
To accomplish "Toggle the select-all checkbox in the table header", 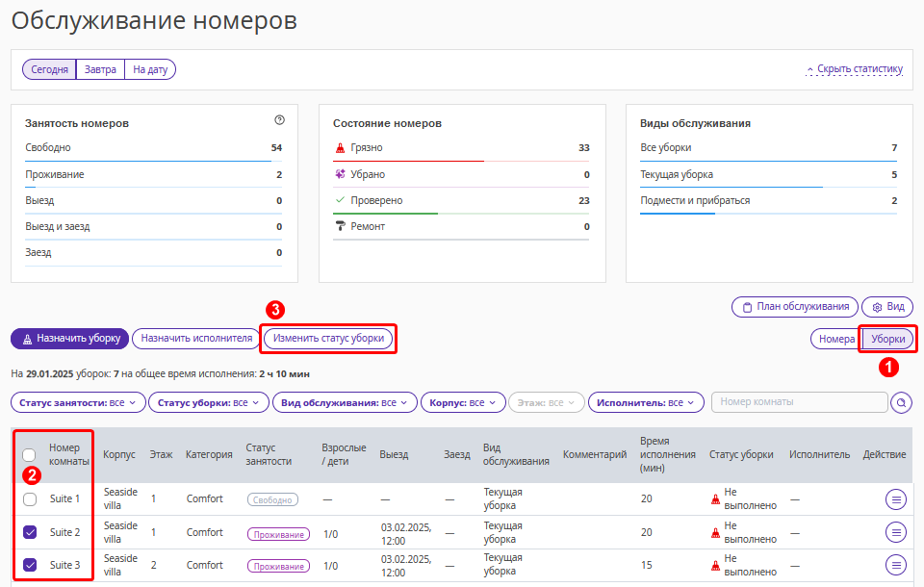I will pos(29,455).
